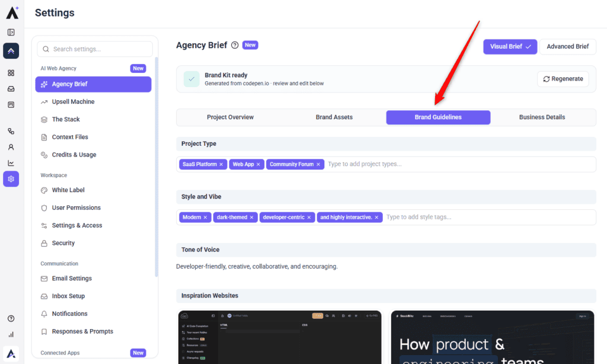Click the Tone of Voice description text
Viewport: 607px width, 364px height.
coord(257,267)
